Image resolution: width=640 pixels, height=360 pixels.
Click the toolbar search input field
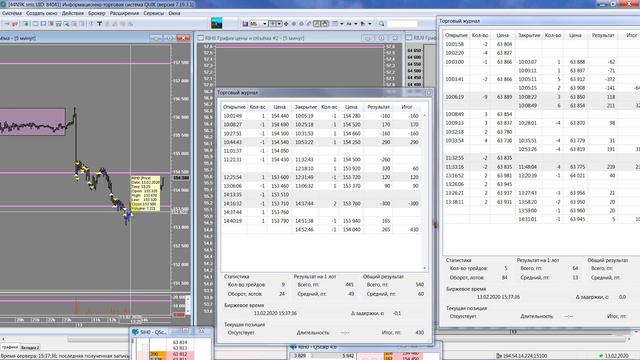point(402,24)
